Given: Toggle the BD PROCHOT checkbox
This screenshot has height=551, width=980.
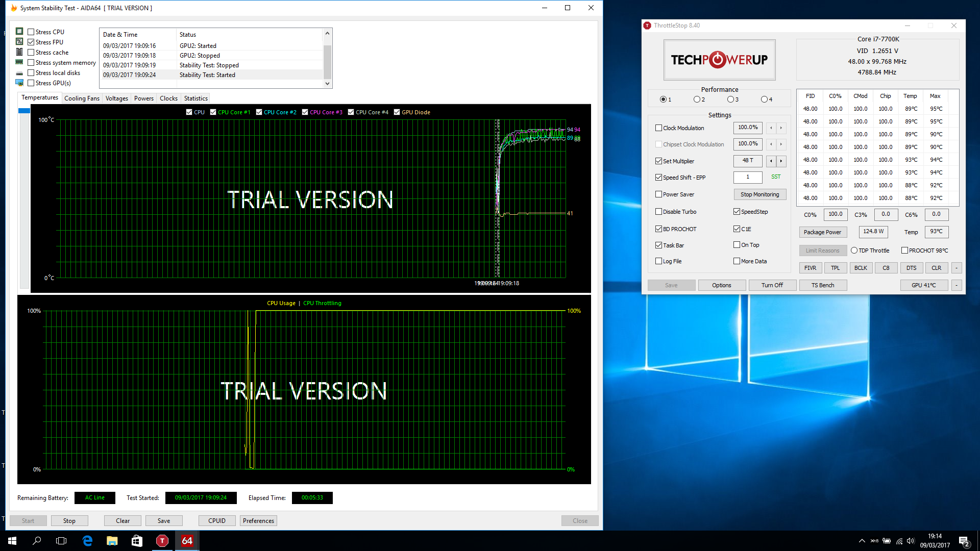Looking at the screenshot, I should click(x=658, y=229).
